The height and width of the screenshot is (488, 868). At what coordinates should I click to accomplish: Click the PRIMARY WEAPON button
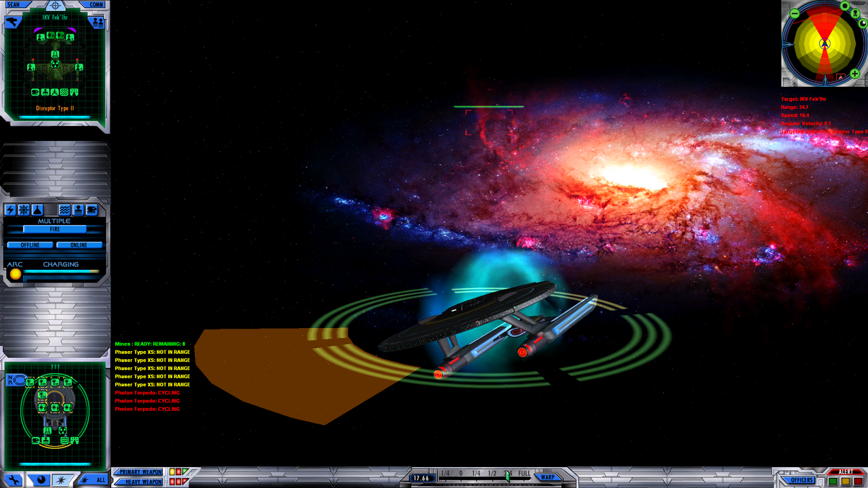click(x=140, y=472)
